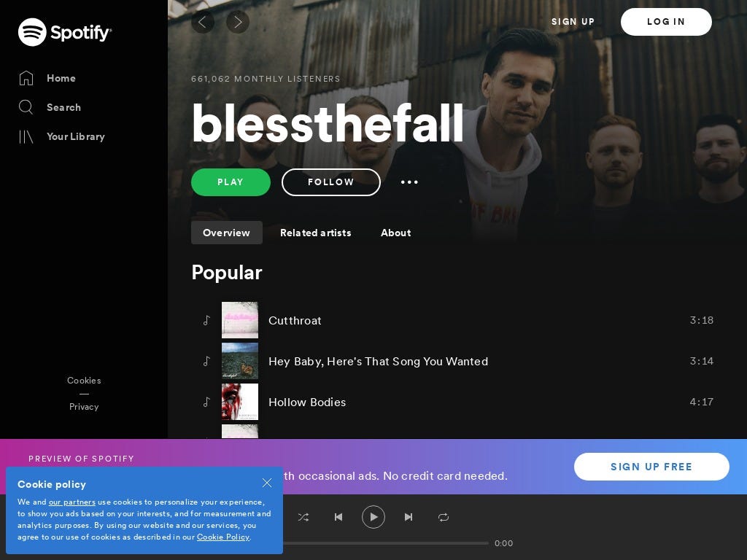
Task: Go back with the left arrow
Action: 203,22
